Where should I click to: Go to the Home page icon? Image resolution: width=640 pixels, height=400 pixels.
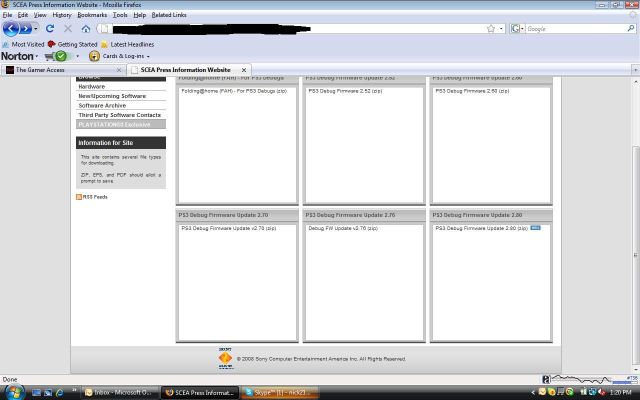(x=86, y=29)
